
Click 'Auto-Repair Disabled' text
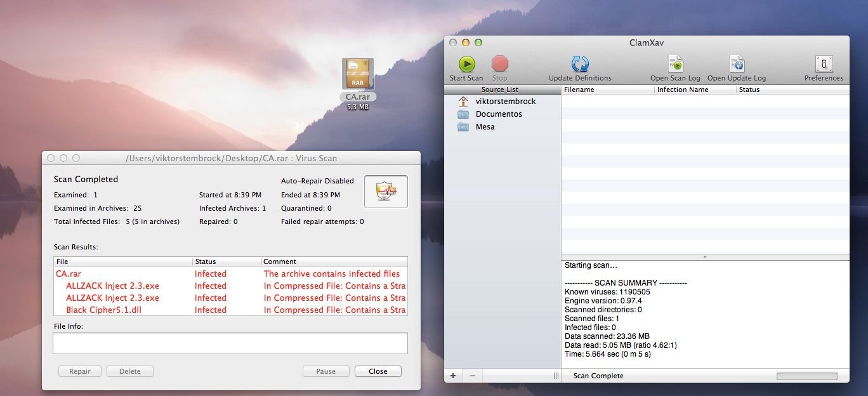[x=317, y=181]
